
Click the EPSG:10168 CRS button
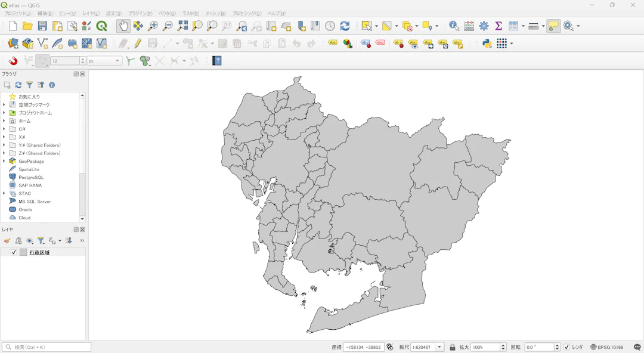606,347
